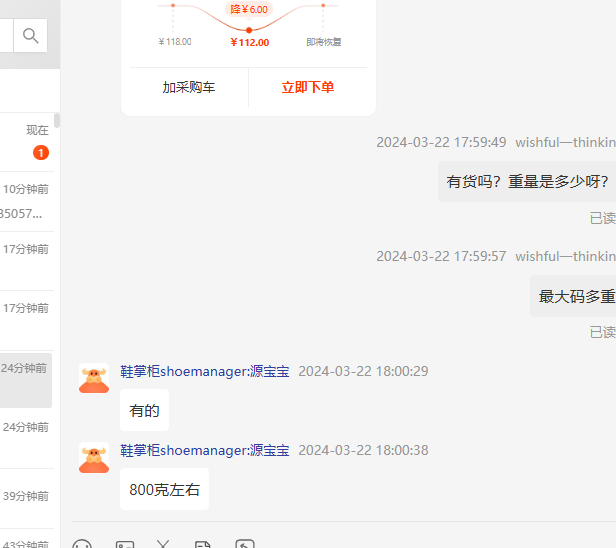Click the reply bubble 有的
Screen dimensions: 616x548
[x=145, y=411]
